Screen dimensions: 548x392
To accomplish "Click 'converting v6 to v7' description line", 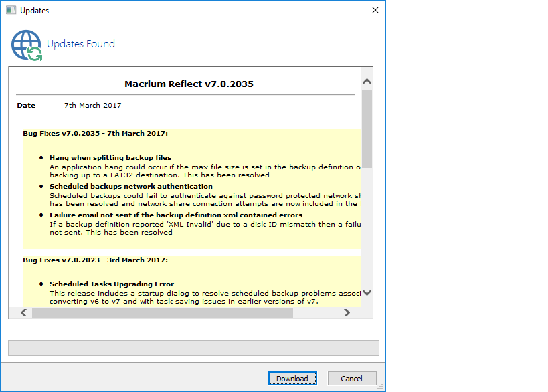I will pos(184,301).
